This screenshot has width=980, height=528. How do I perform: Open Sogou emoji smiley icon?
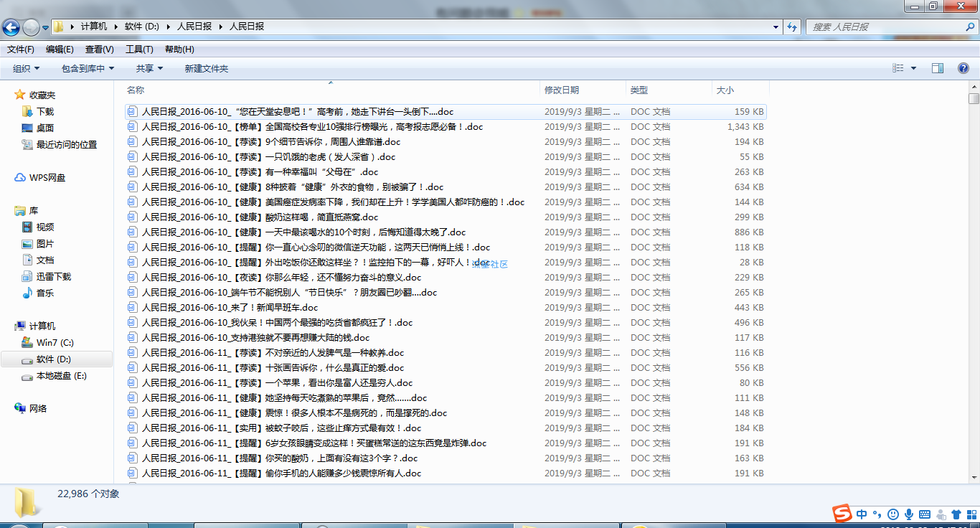[x=892, y=514]
